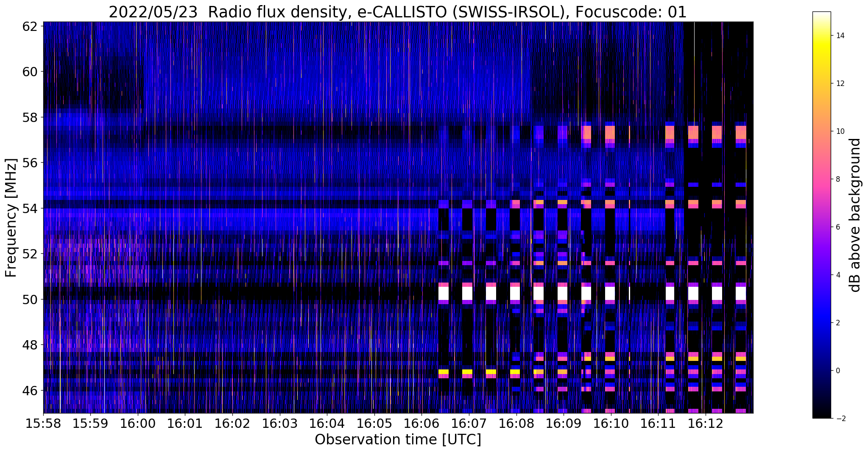Screen dimensions: 868x452
Task: Click the 16:01 time tick label
Action: pyautogui.click(x=185, y=424)
